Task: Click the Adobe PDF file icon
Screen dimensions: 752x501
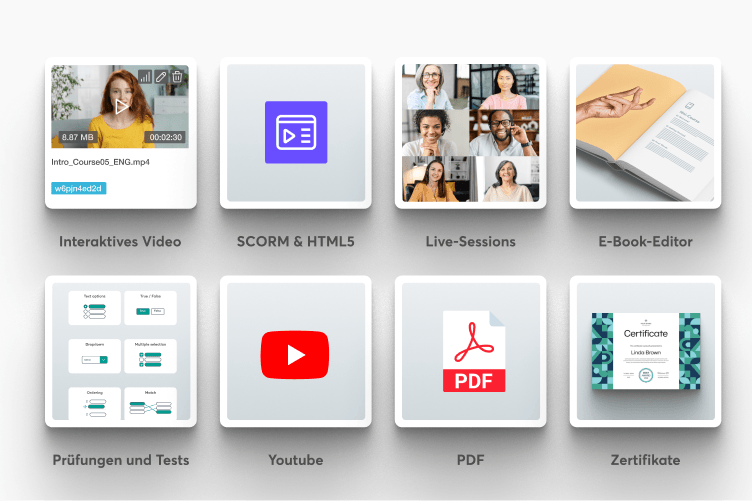Action: coord(474,351)
